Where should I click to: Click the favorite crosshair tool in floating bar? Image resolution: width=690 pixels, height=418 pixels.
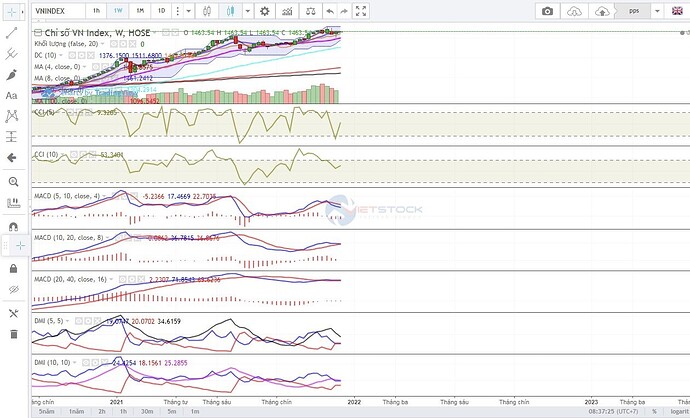click(20, 246)
